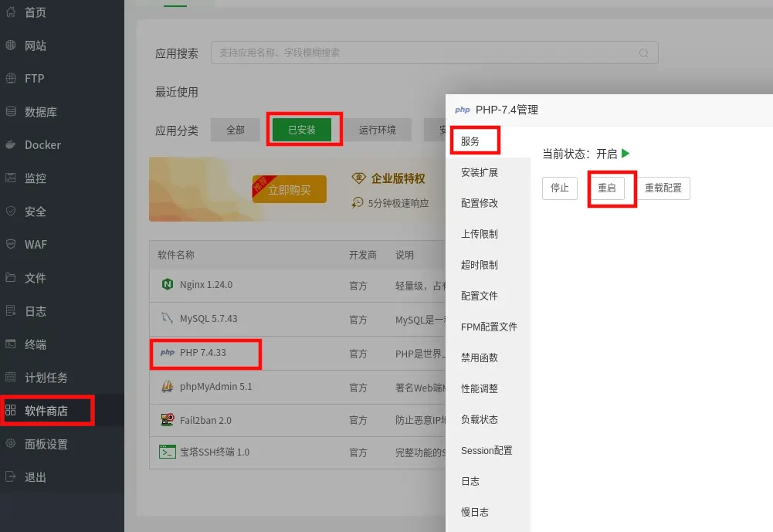Viewport: 773px width, 532px height.
Task: Click the 重启 button
Action: click(607, 188)
